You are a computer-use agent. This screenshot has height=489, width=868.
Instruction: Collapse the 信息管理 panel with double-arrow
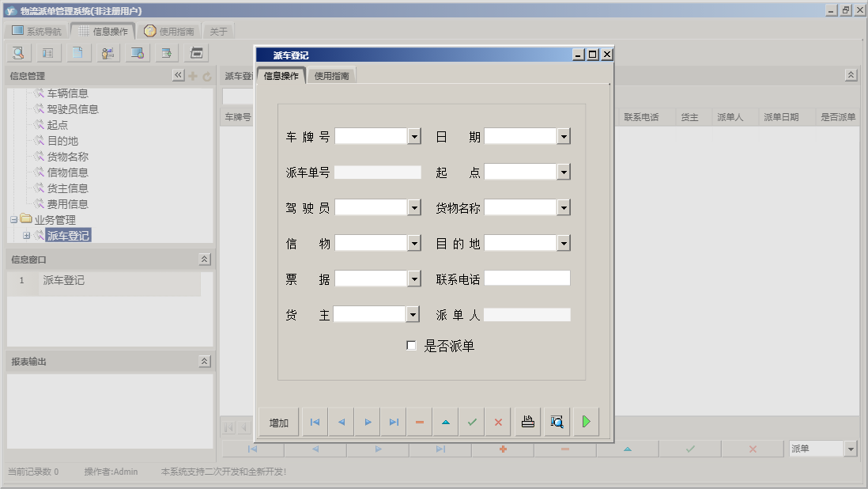pos(179,76)
